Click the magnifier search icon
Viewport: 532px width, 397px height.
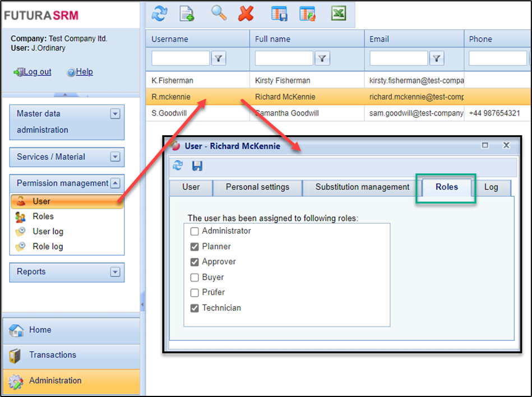(219, 13)
